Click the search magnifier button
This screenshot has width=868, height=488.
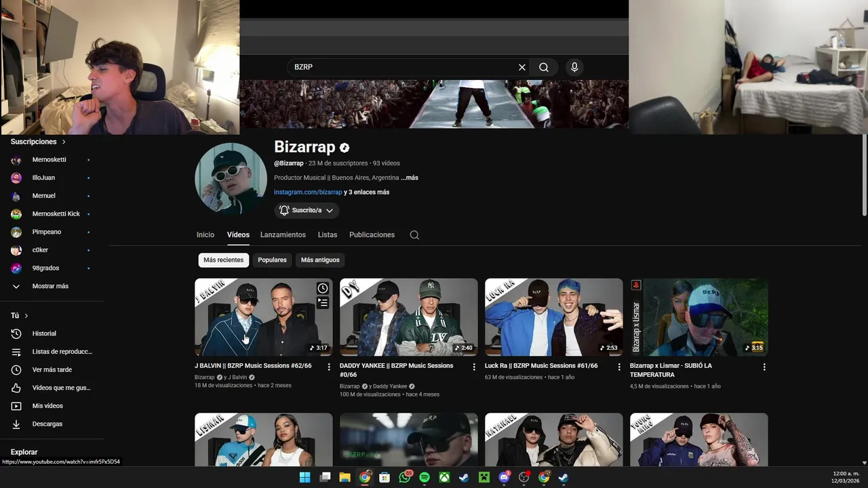(x=544, y=67)
